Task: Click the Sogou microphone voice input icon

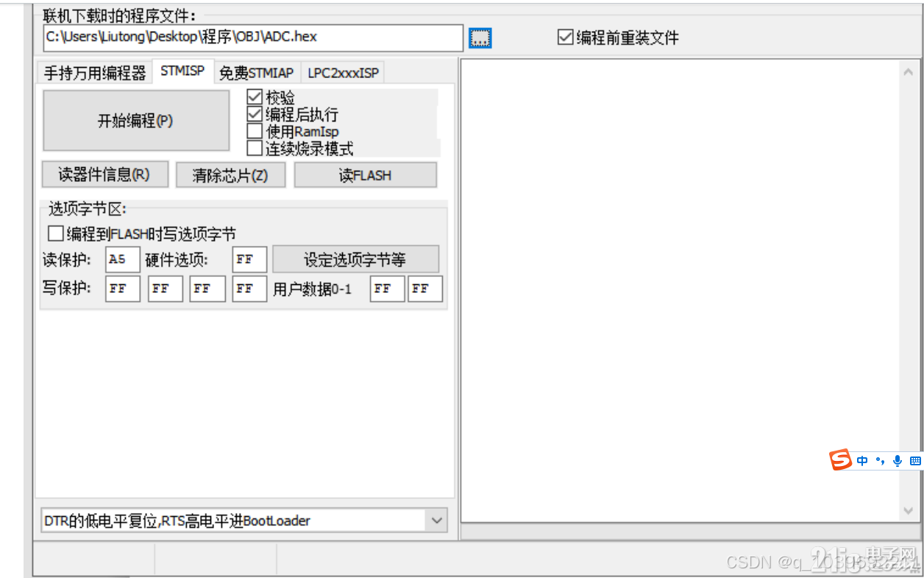Action: [x=898, y=461]
